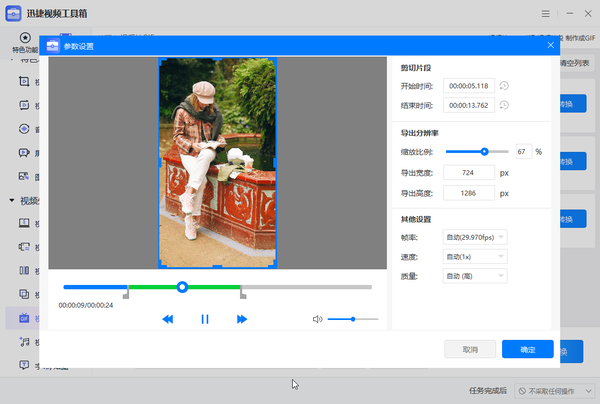The height and width of the screenshot is (404, 600).
Task: Click the music note icon in sidebar
Action: (24, 342)
